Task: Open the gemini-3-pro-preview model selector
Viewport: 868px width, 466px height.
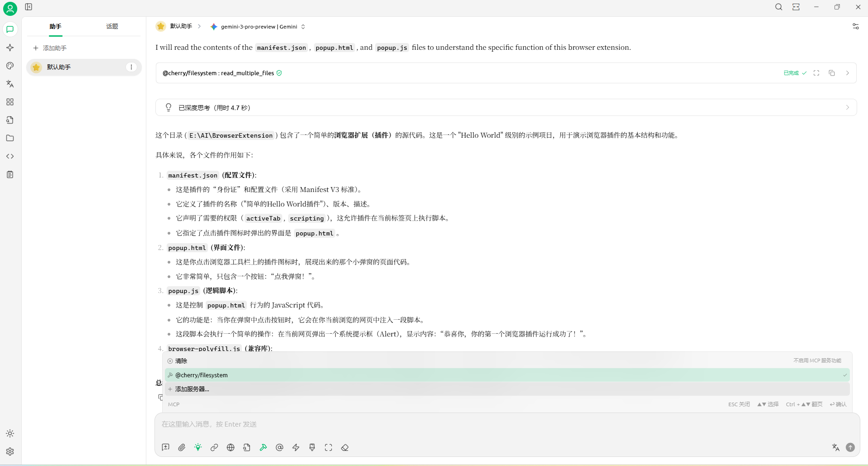Action: (x=257, y=26)
